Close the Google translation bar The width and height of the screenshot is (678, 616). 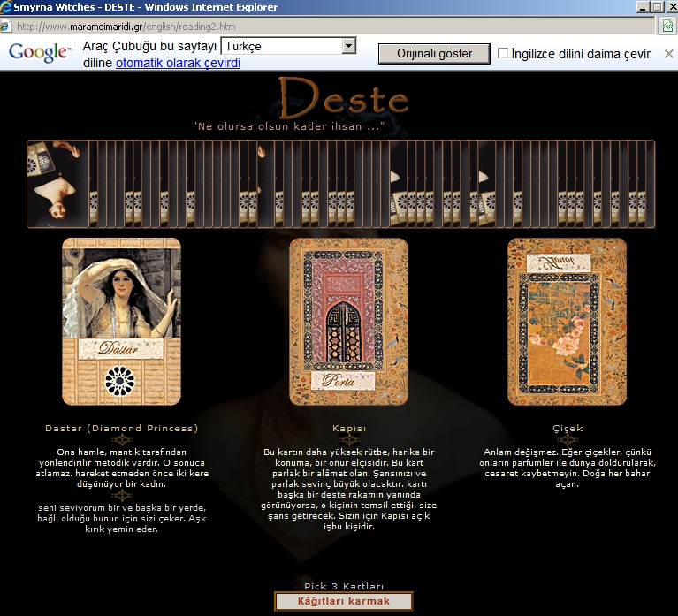coord(669,54)
